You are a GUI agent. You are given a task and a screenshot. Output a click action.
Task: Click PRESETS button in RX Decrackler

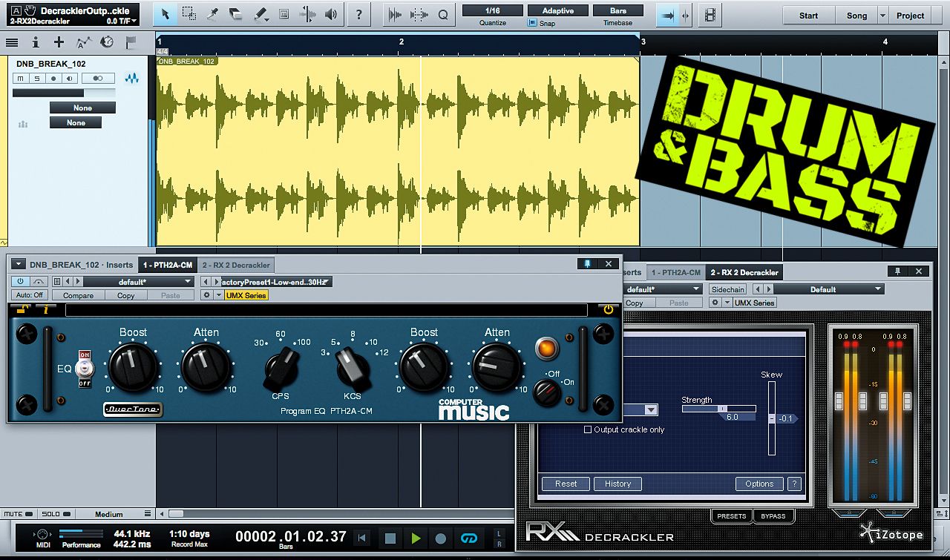pyautogui.click(x=731, y=515)
